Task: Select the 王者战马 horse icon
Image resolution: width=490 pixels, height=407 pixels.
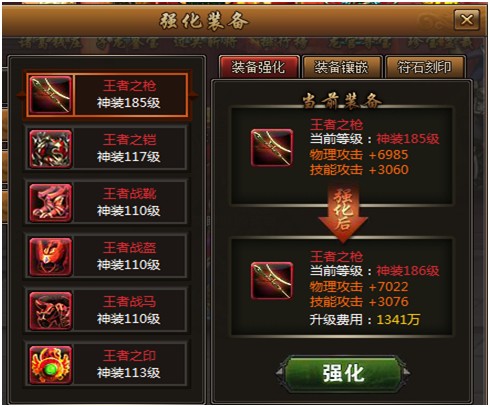Action: 50,311
